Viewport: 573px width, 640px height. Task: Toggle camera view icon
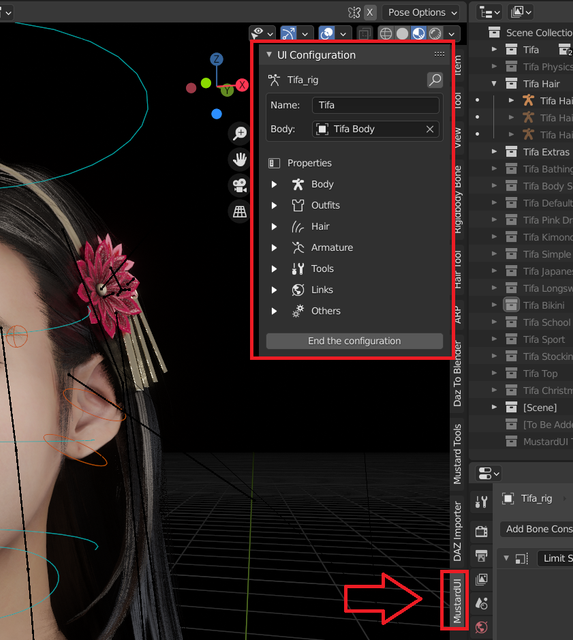point(240,185)
